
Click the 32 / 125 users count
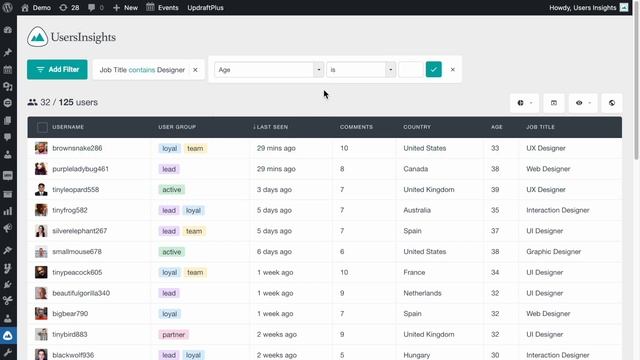63,102
